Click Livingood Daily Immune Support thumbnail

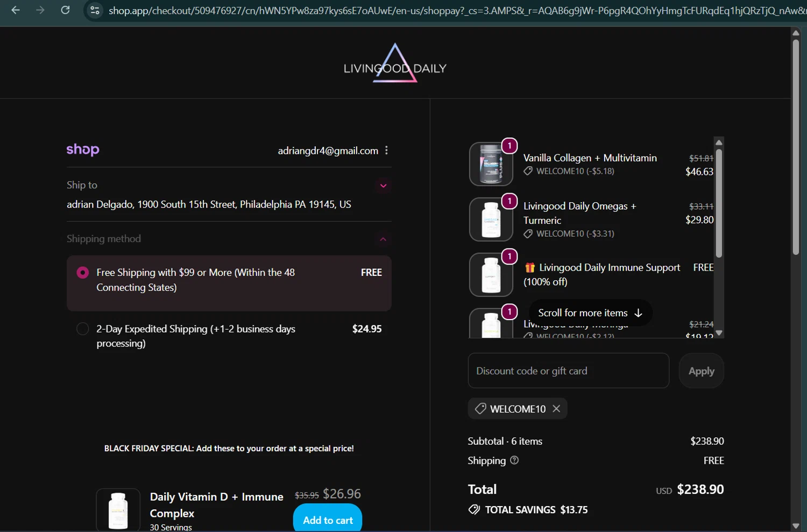491,275
